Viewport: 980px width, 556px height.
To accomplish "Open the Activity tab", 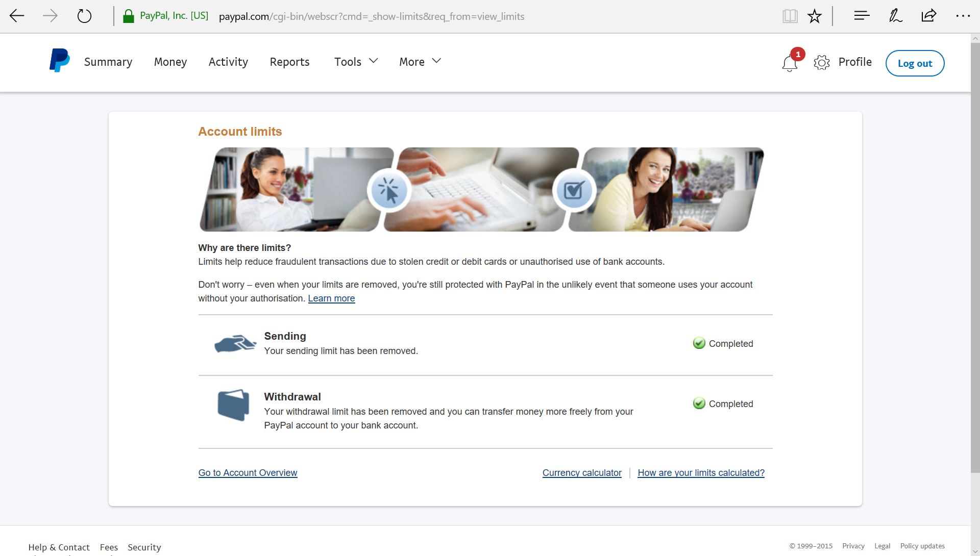I will coord(228,62).
